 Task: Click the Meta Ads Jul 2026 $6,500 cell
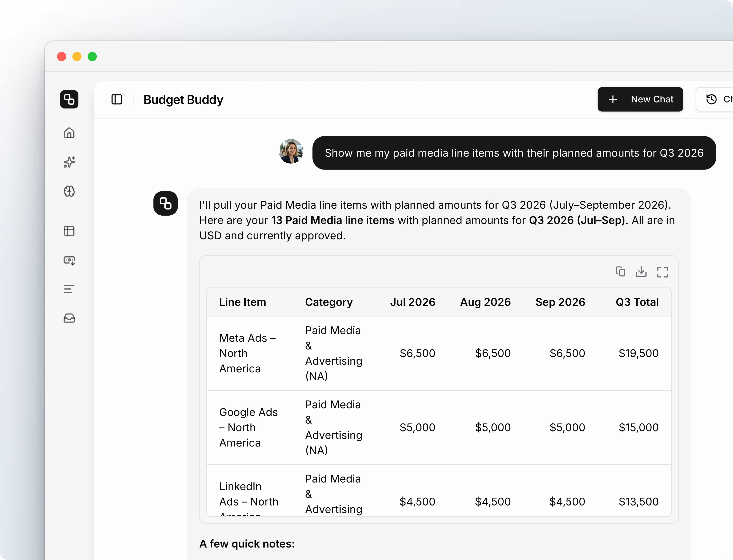pyautogui.click(x=417, y=353)
